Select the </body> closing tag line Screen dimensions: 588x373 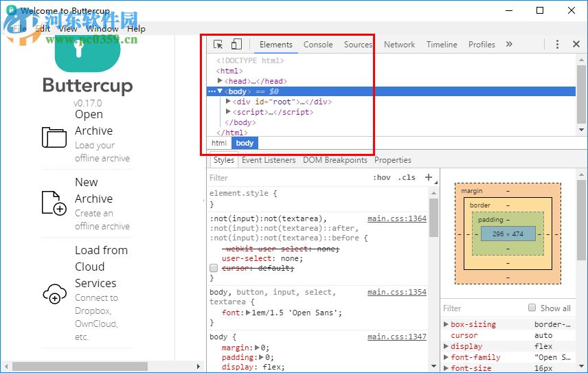[x=240, y=122]
